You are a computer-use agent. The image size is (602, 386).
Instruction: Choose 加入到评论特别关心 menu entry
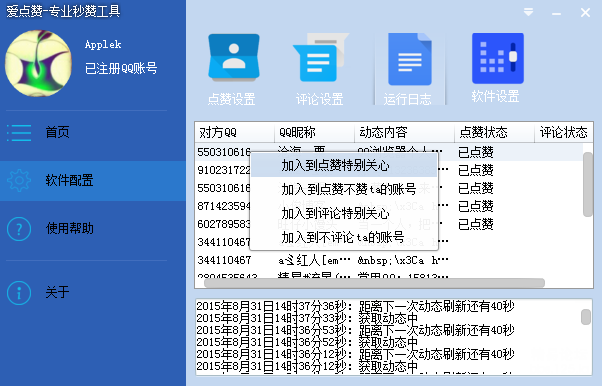(344, 213)
